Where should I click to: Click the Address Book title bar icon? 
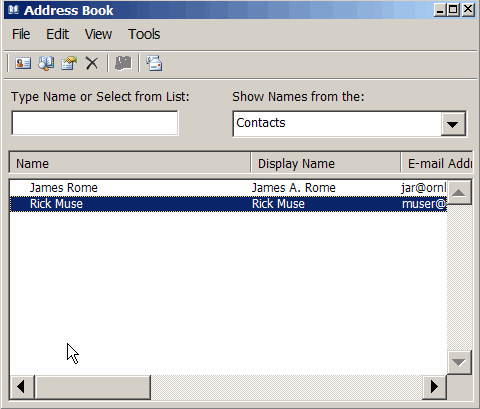[13, 10]
